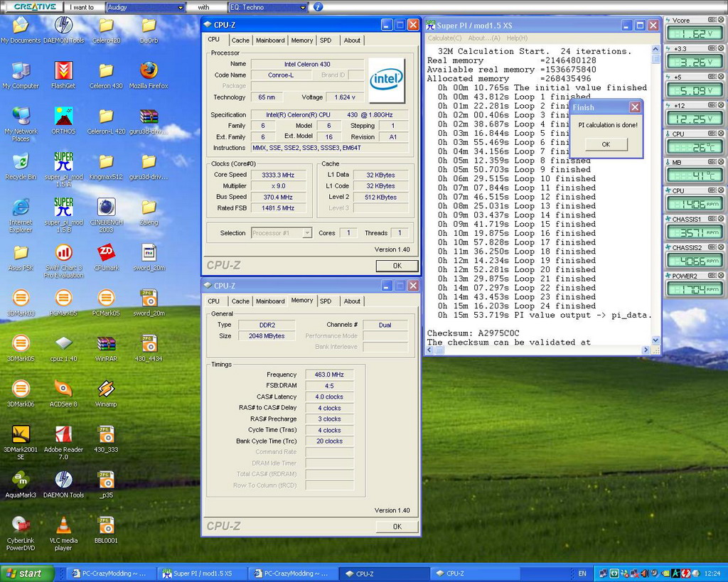Select the 3DMark05 desktop icon

pos(21,347)
